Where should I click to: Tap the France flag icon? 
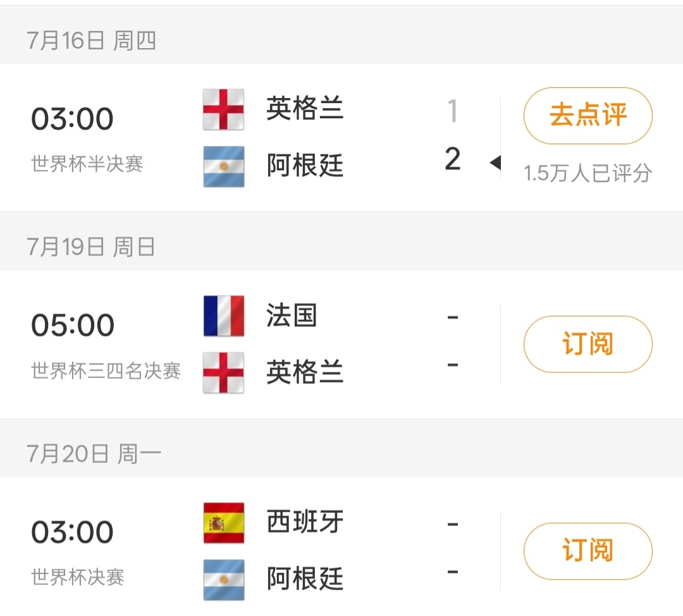pos(223,316)
